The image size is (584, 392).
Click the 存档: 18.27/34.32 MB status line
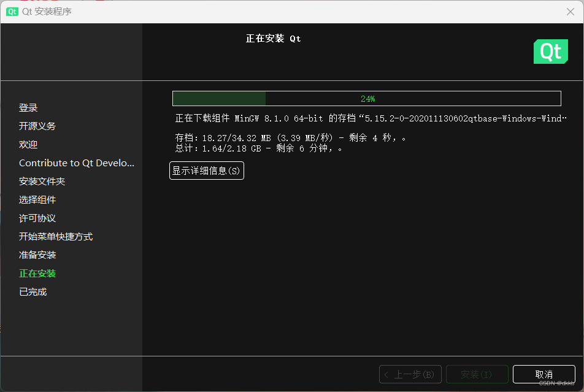(x=291, y=138)
